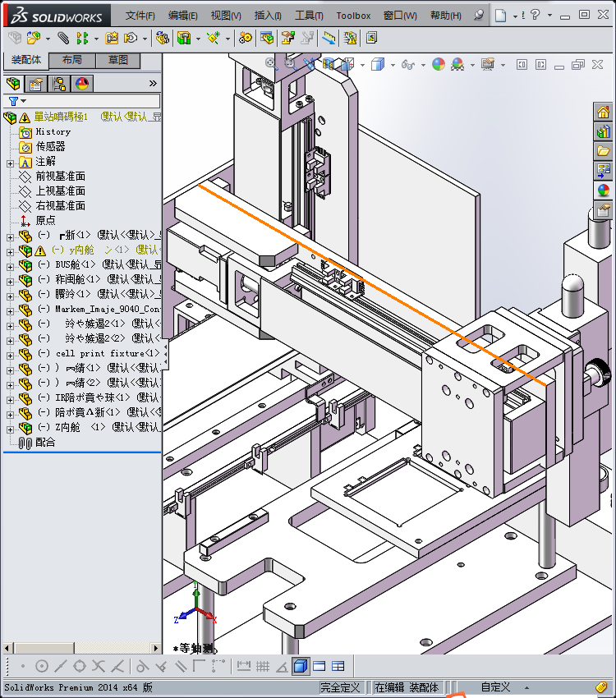
Task: Click the New Motion Study gears icon
Action: click(245, 39)
